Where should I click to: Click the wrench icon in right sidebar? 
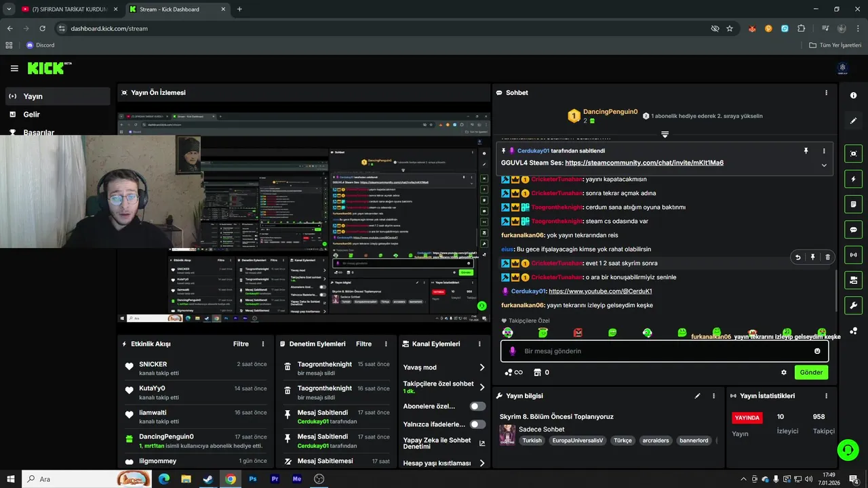(854, 305)
